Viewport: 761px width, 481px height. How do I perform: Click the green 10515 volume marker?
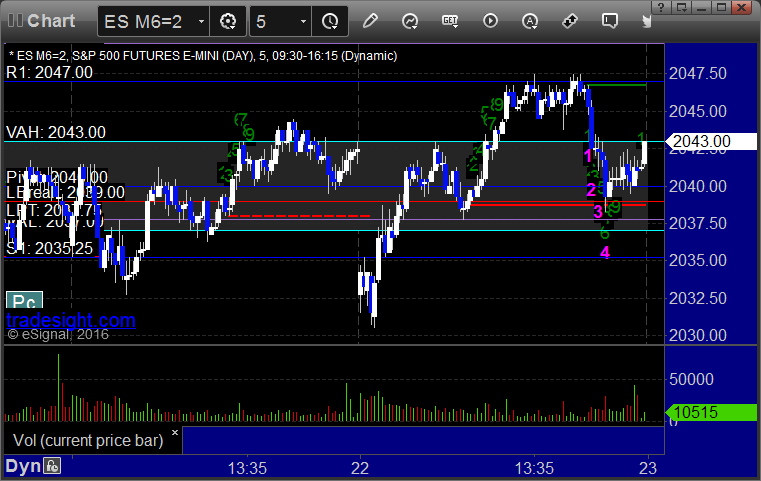pos(711,412)
